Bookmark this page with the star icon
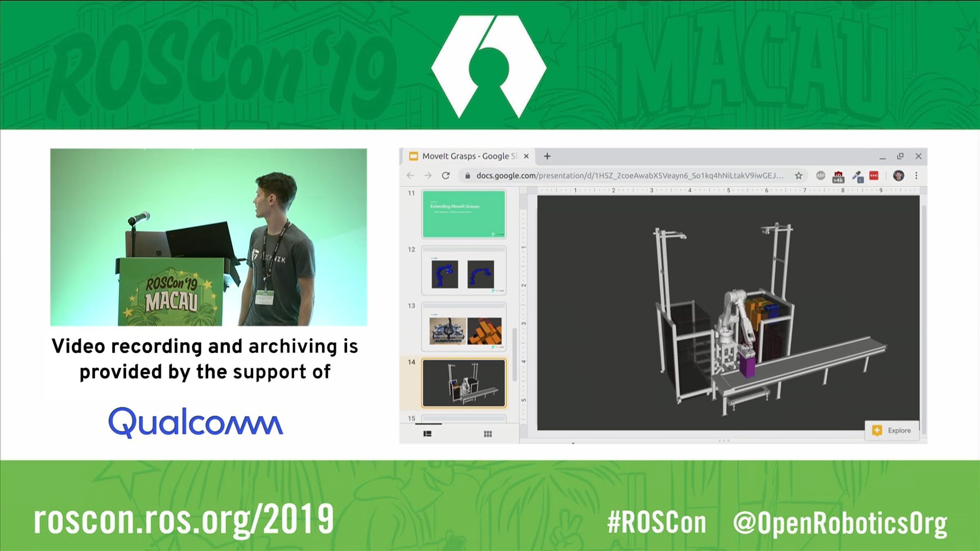 pyautogui.click(x=799, y=176)
